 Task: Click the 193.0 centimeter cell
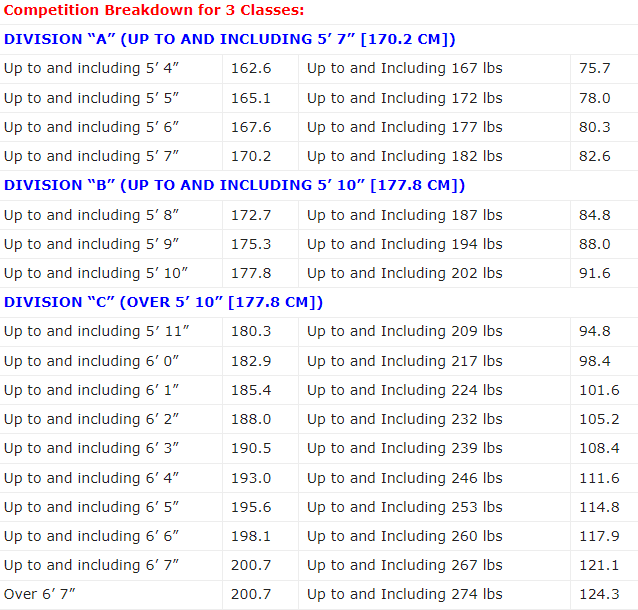(251, 478)
